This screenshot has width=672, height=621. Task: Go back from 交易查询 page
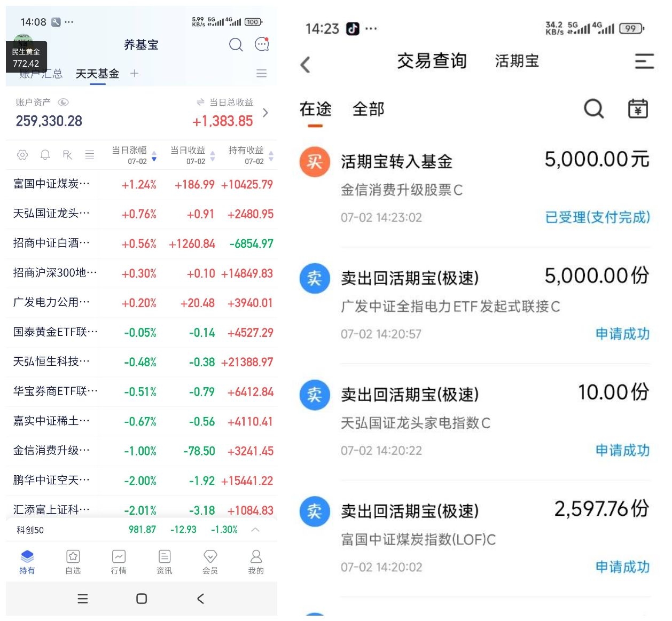pos(306,65)
